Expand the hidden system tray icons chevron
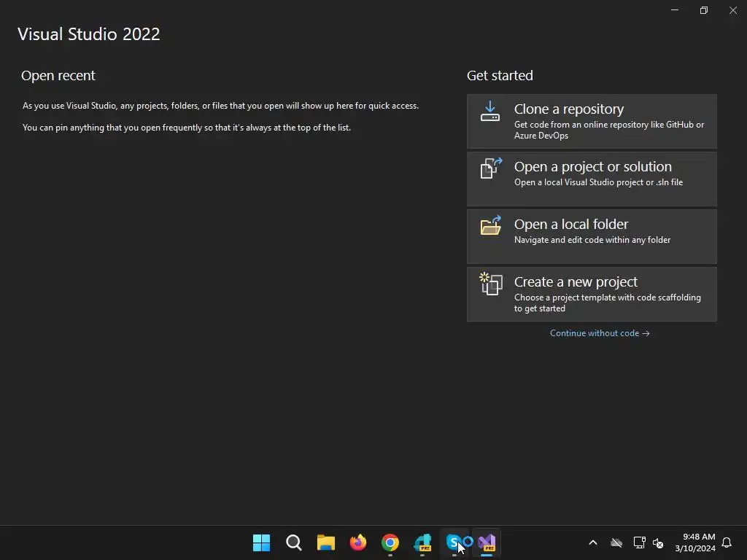The height and width of the screenshot is (560, 747). tap(593, 542)
